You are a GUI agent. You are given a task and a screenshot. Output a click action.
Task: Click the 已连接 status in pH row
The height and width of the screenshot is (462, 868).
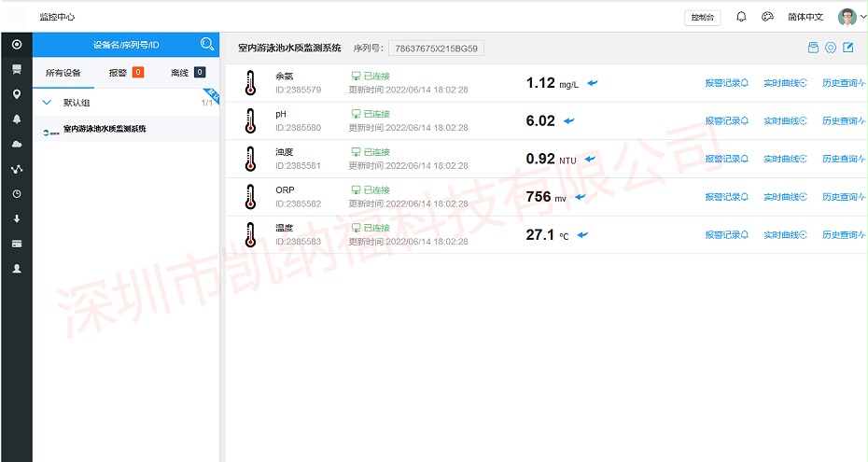point(371,114)
